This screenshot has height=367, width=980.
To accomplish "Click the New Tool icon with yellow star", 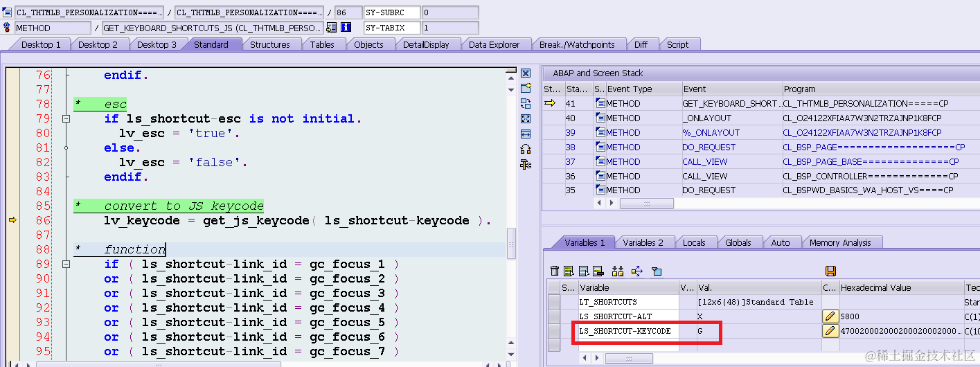I will (x=526, y=88).
